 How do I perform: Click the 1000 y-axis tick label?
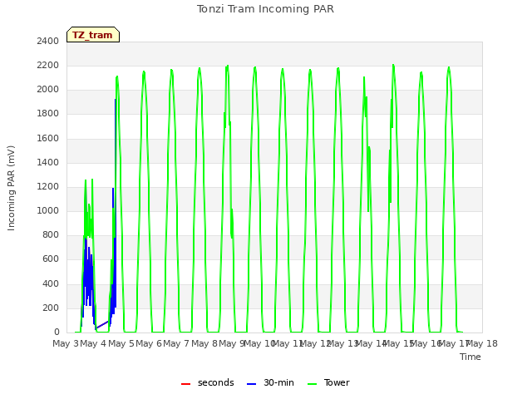(48, 210)
